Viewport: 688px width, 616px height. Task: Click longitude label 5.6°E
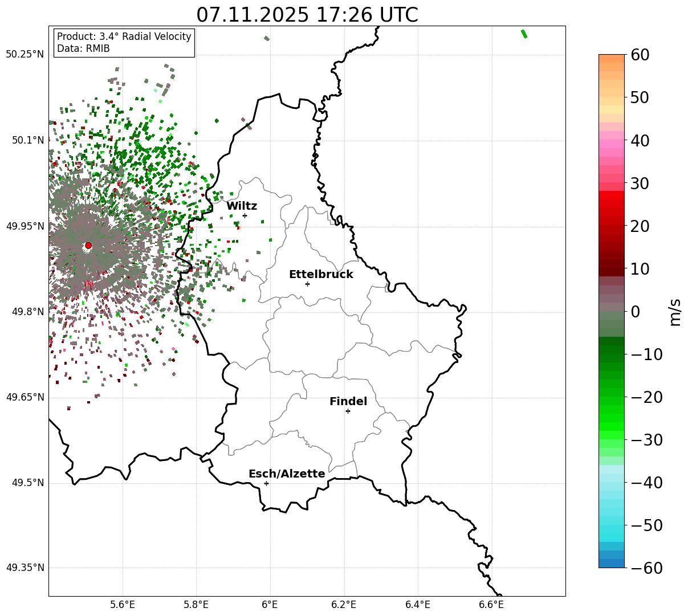(x=123, y=605)
